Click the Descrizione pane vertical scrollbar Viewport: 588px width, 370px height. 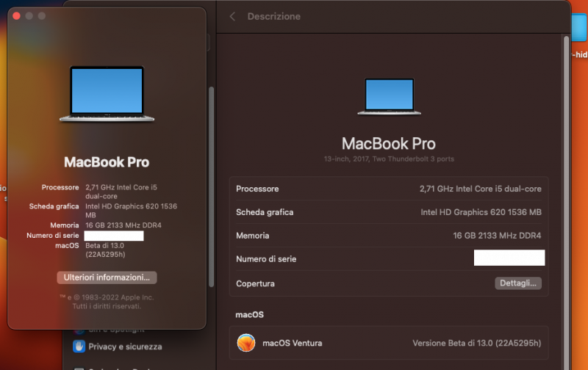(x=566, y=202)
